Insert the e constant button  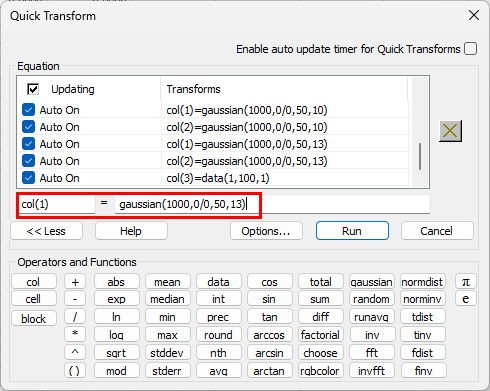[x=466, y=299]
